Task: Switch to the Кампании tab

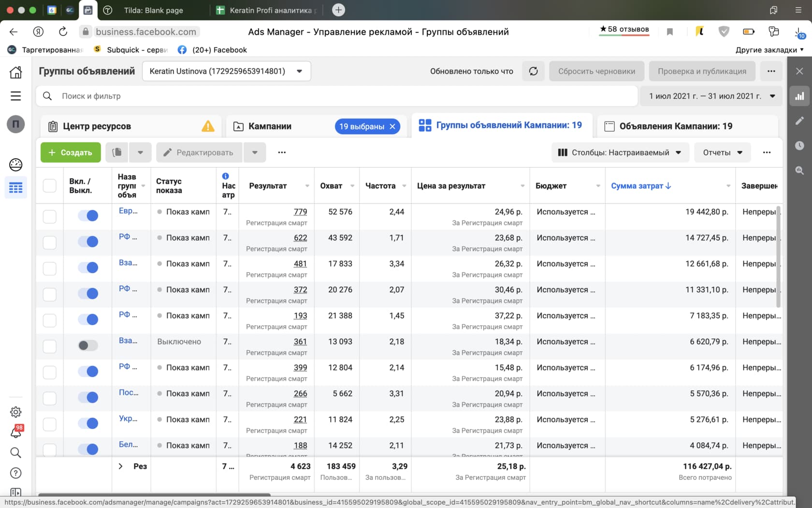Action: pyautogui.click(x=270, y=126)
